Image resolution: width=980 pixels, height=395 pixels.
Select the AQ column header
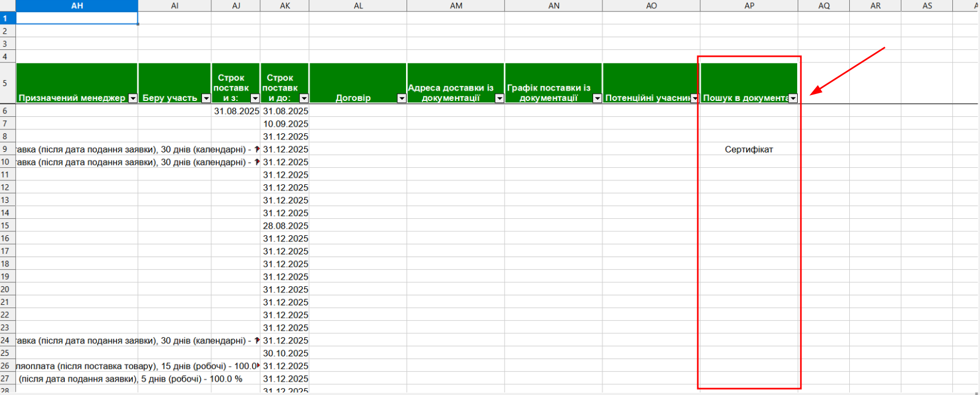click(824, 6)
